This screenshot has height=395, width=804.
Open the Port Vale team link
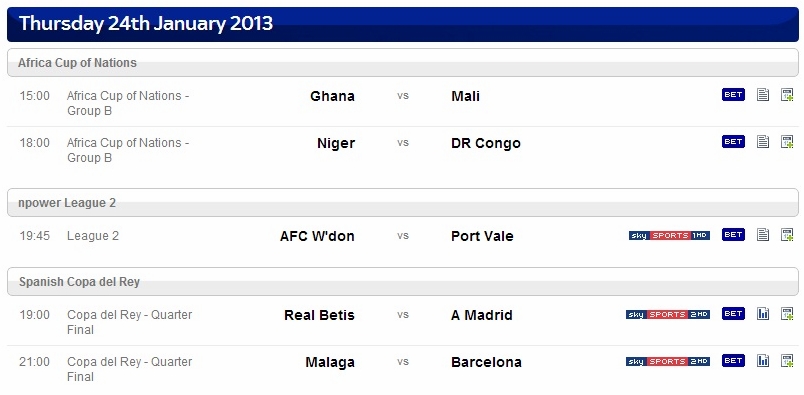pos(482,236)
